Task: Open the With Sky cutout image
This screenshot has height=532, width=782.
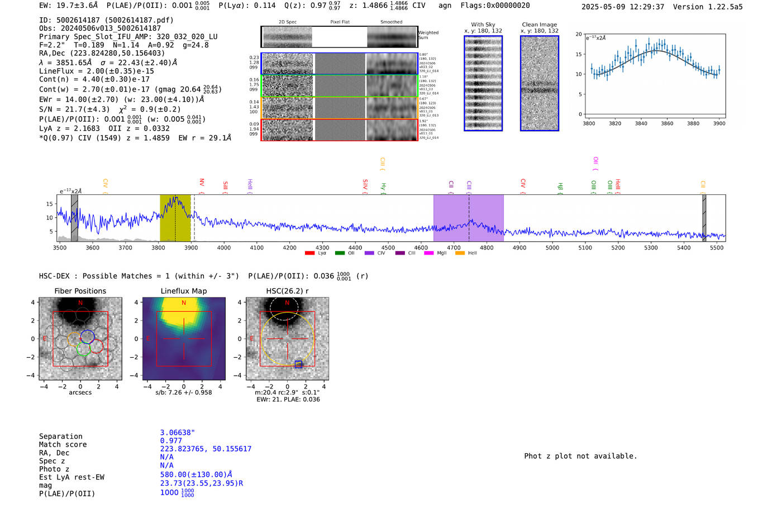Action: coord(483,83)
